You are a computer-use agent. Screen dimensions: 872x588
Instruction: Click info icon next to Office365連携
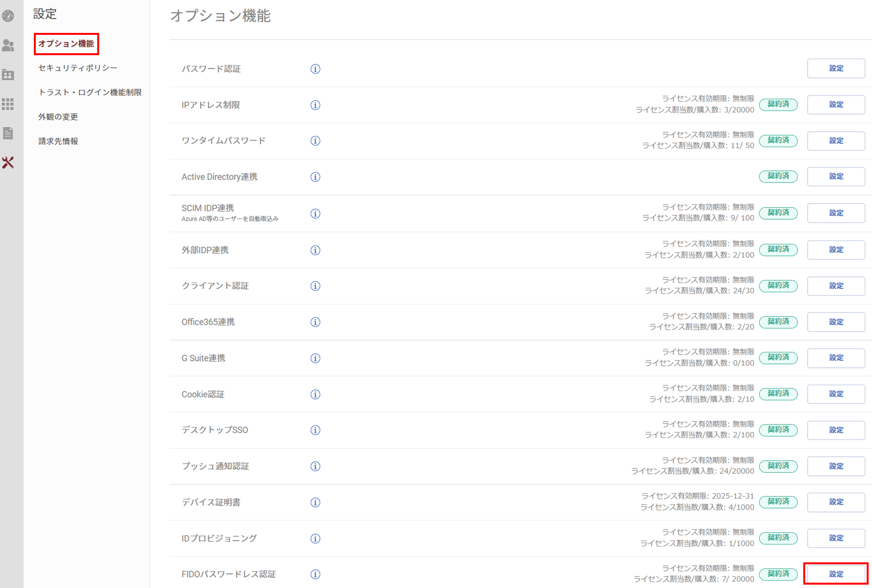[315, 322]
